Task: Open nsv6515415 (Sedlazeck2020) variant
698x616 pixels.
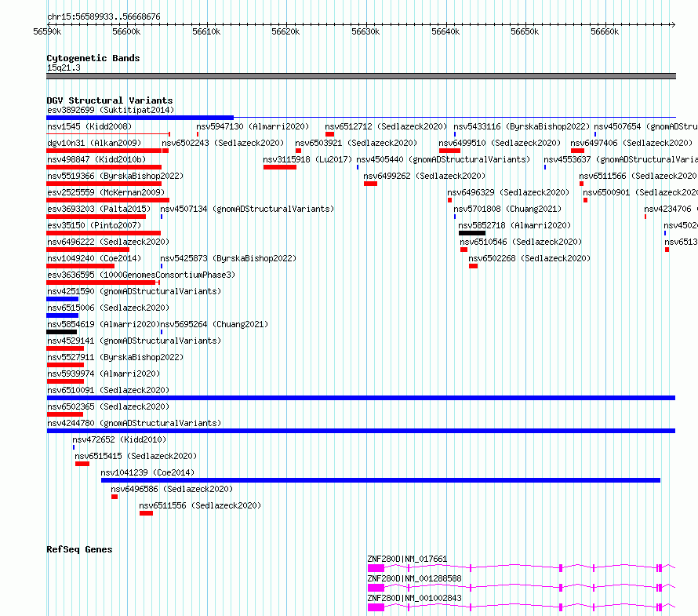Action: point(136,456)
